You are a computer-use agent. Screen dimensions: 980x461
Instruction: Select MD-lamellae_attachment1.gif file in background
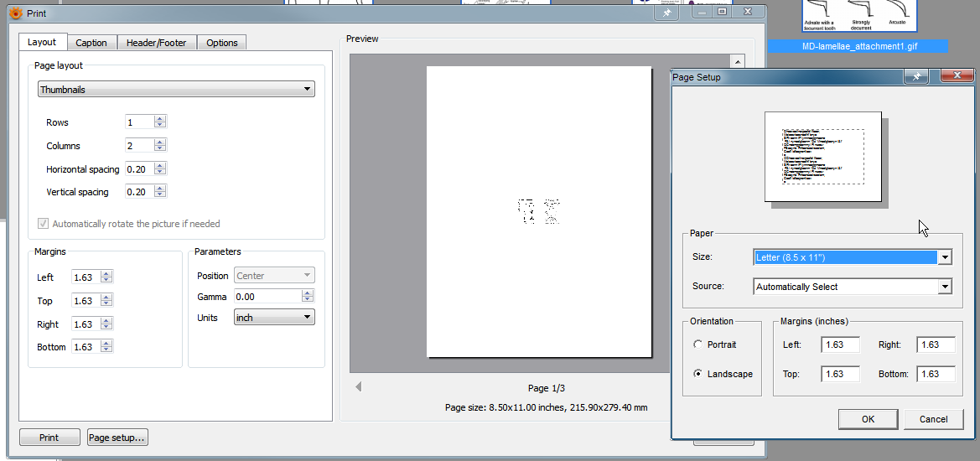pyautogui.click(x=858, y=46)
